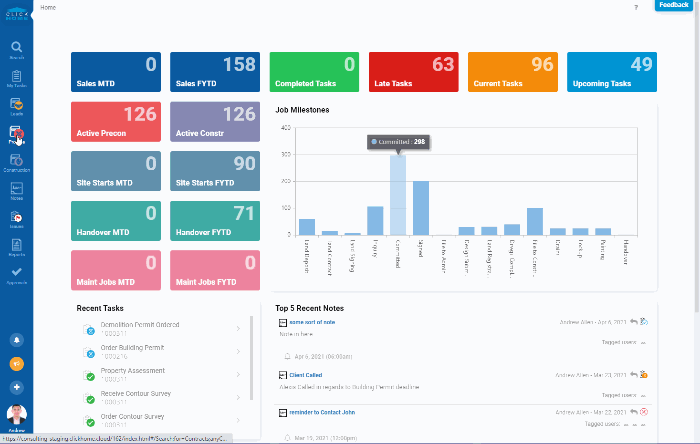Open Site Starts FYTD tile
The image size is (700, 444).
tap(215, 171)
